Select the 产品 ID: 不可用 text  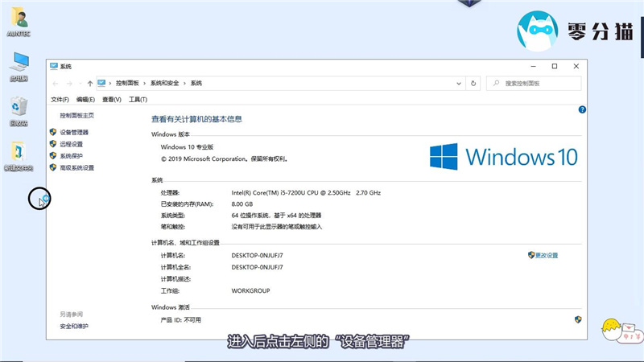coord(181,319)
